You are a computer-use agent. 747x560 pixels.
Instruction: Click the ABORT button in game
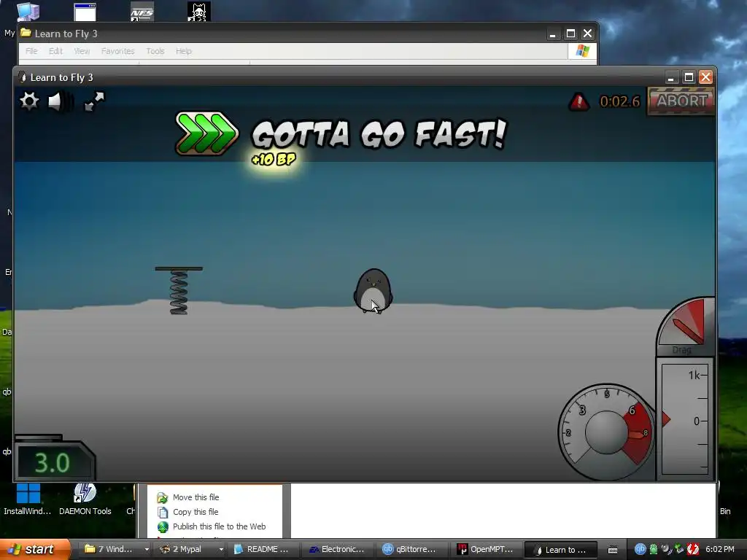pyautogui.click(x=681, y=101)
